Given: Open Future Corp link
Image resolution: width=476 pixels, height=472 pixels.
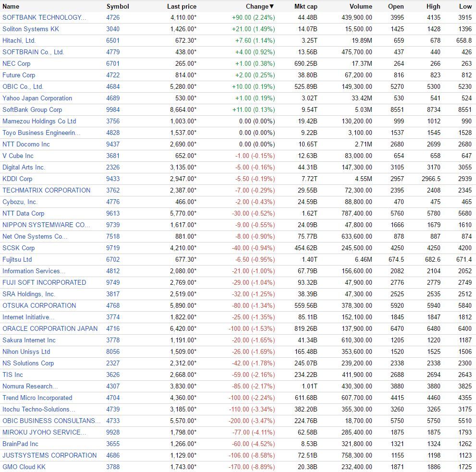Looking at the screenshot, I should [x=19, y=75].
